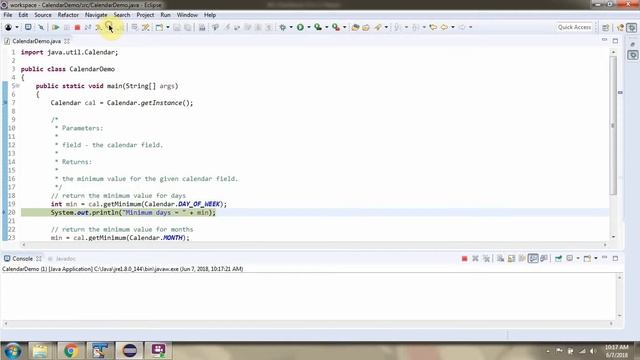Click the green Run button
The image size is (640, 360).
click(300, 27)
